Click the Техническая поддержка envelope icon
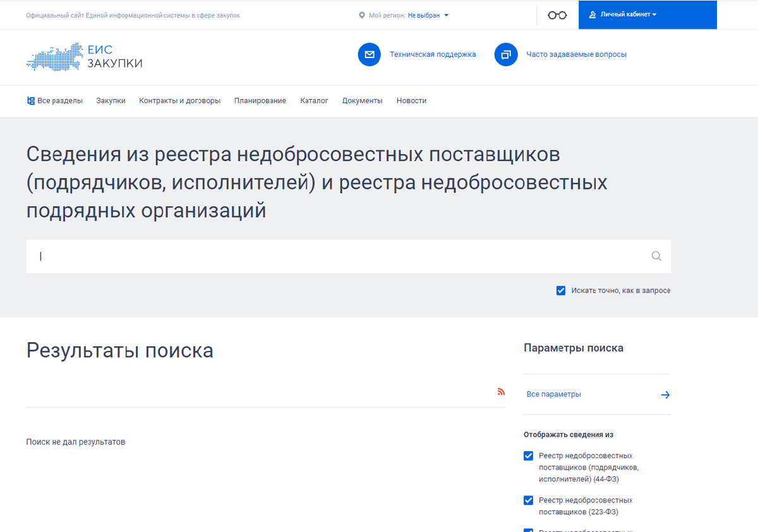The image size is (758, 532). (370, 54)
